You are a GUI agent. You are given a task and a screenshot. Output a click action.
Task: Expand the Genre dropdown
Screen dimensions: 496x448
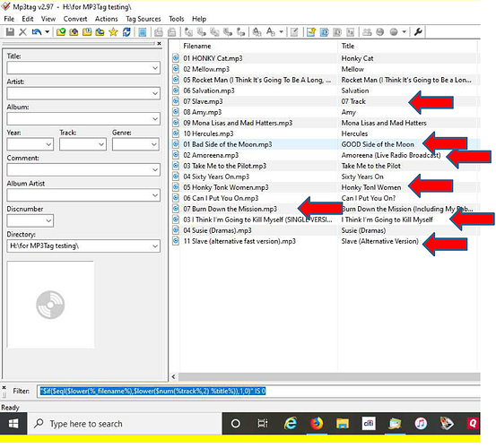click(x=153, y=144)
